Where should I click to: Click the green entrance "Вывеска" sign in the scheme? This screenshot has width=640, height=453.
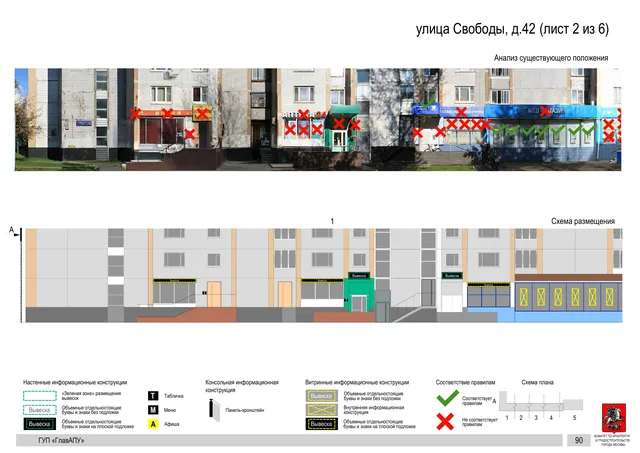tap(359, 276)
